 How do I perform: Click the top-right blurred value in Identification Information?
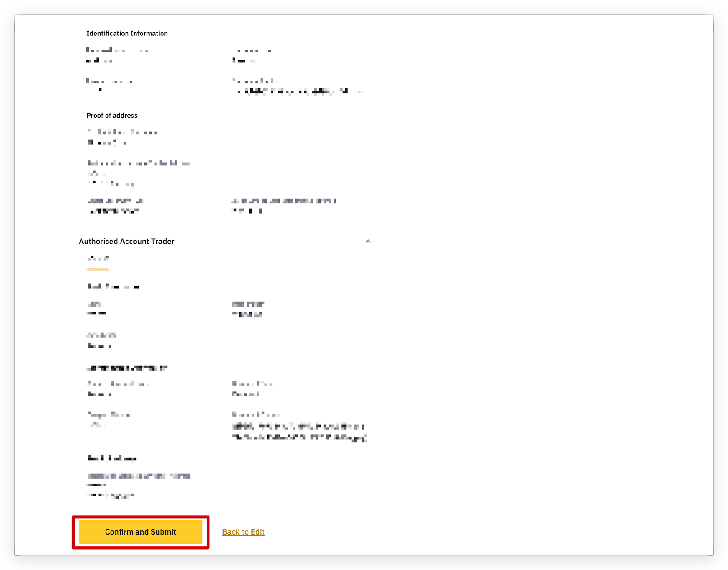pos(243,61)
